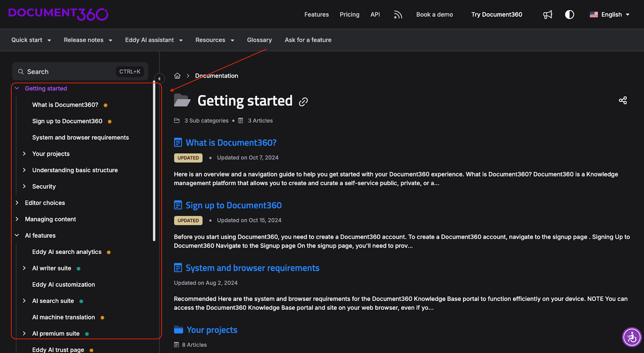Expand the Security tree chevron
The height and width of the screenshot is (353, 644).
(24, 186)
